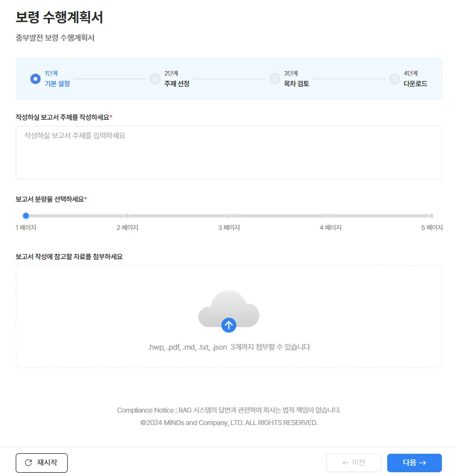Click the blue upload arrow circle
Image resolution: width=456 pixels, height=476 pixels.
pyautogui.click(x=229, y=325)
